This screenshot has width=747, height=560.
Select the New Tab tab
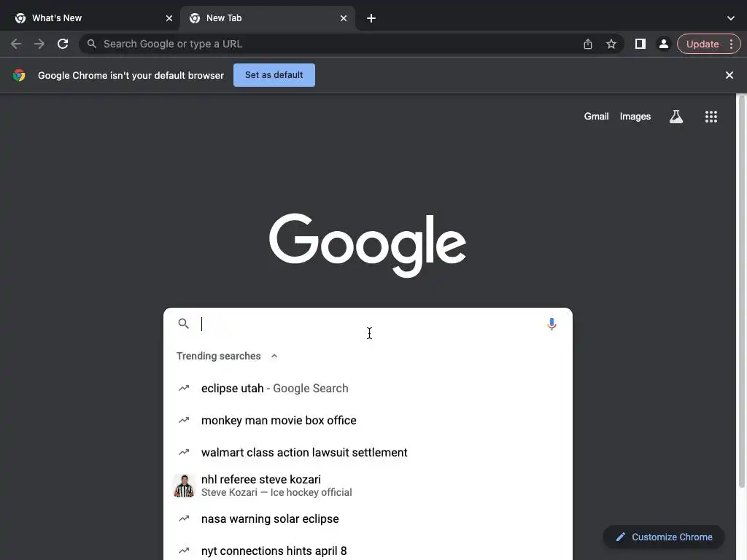268,18
